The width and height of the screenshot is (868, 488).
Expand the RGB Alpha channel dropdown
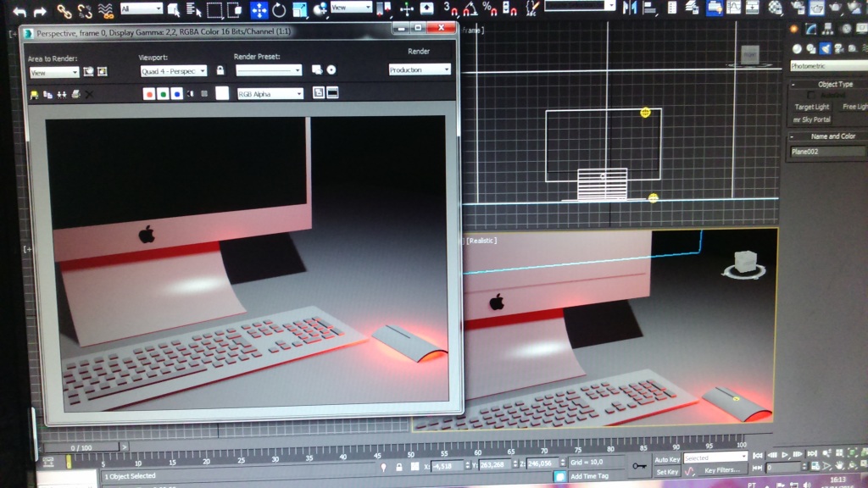pos(270,94)
